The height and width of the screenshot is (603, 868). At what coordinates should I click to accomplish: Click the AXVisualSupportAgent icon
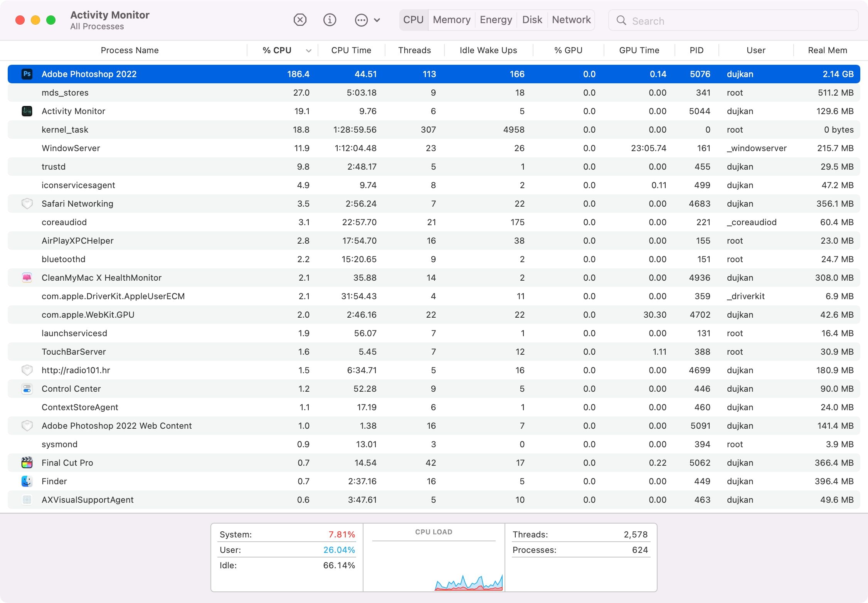27,500
